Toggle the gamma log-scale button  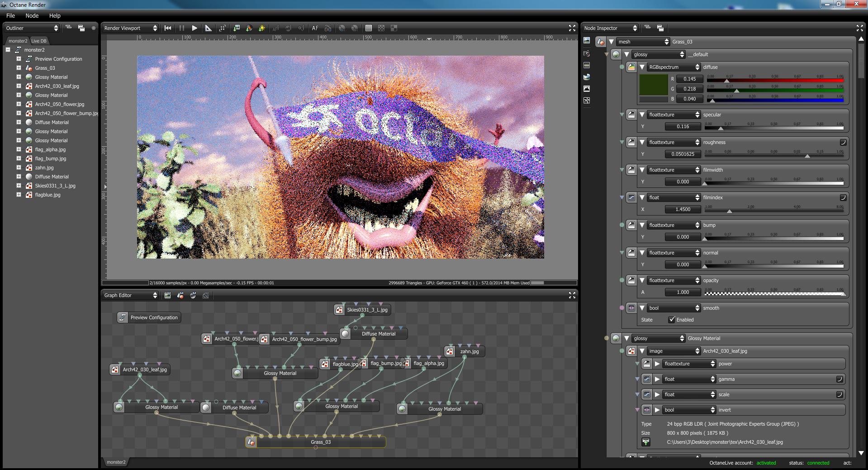pyautogui.click(x=839, y=379)
